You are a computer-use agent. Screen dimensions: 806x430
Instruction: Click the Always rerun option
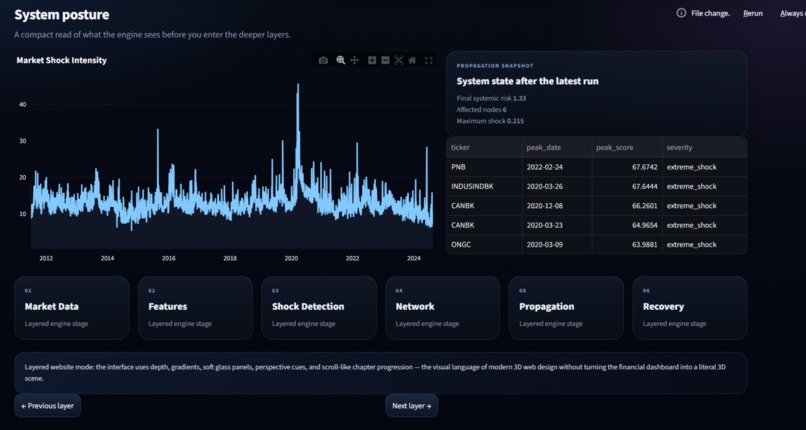pos(793,13)
